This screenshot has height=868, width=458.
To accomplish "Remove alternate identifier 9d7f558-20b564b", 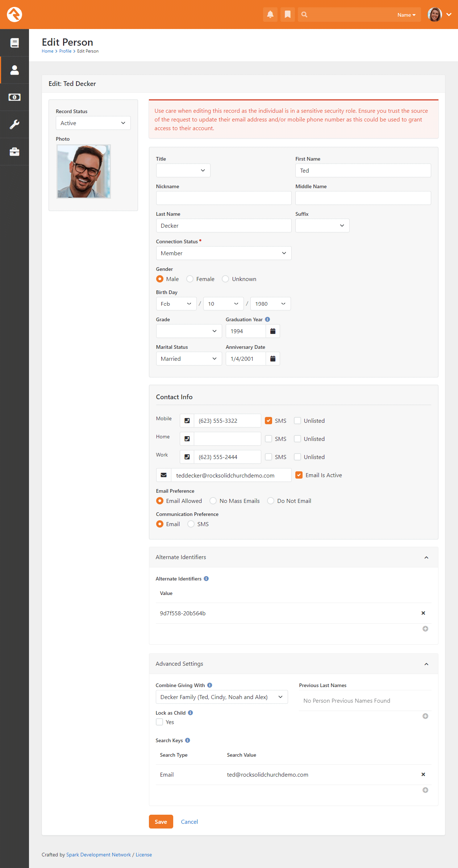I will point(423,613).
